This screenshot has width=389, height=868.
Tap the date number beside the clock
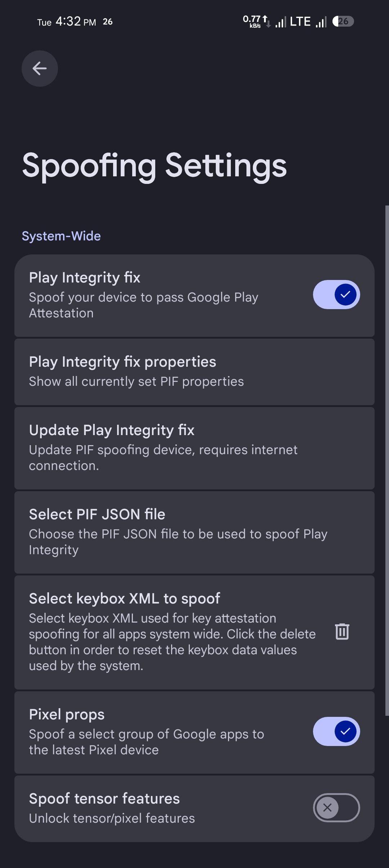(108, 22)
